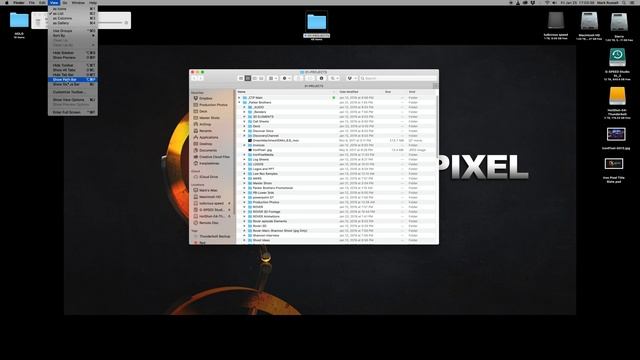Click the file list vertical scrollbar
This screenshot has width=640, height=360.
click(437, 127)
